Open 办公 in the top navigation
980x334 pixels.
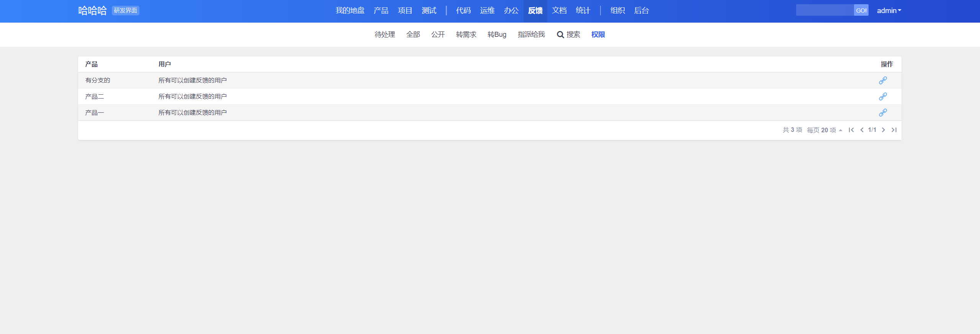click(x=511, y=11)
